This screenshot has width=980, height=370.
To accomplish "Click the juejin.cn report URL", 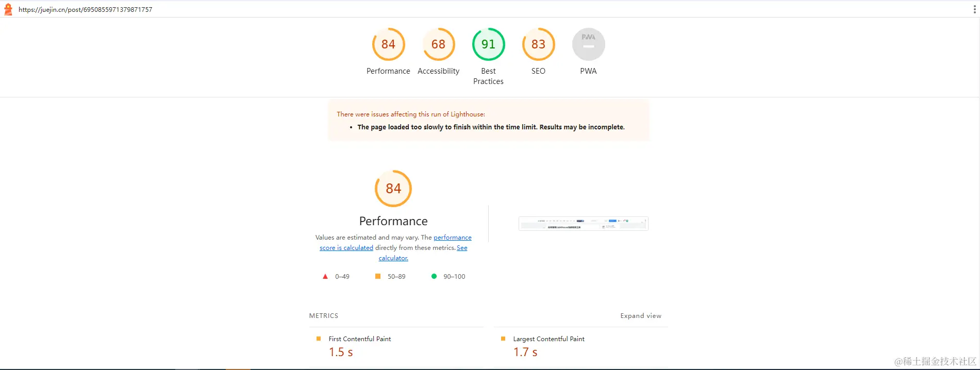I will (86, 9).
